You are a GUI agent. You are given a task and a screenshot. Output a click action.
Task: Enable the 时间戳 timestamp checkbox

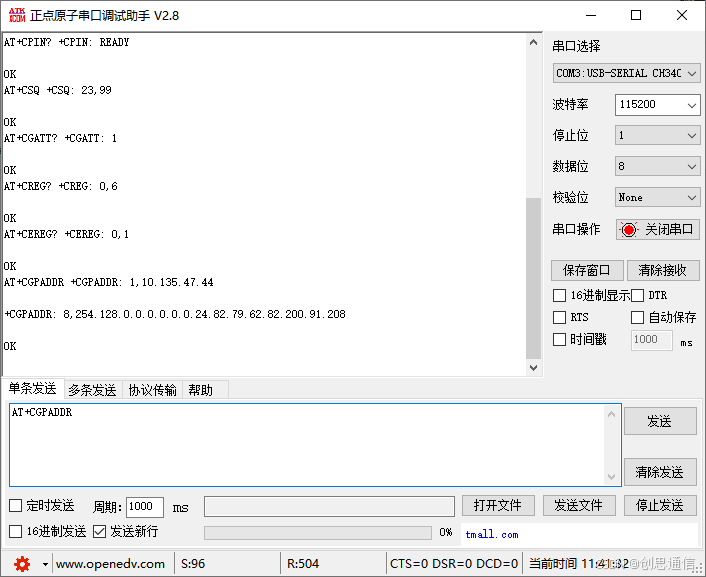tap(559, 339)
